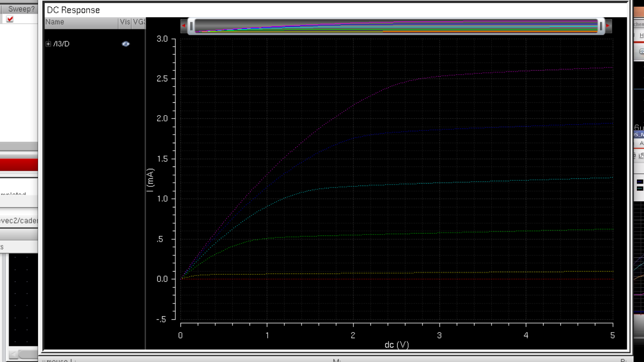Click middle of the zoom overview strip

(x=396, y=26)
